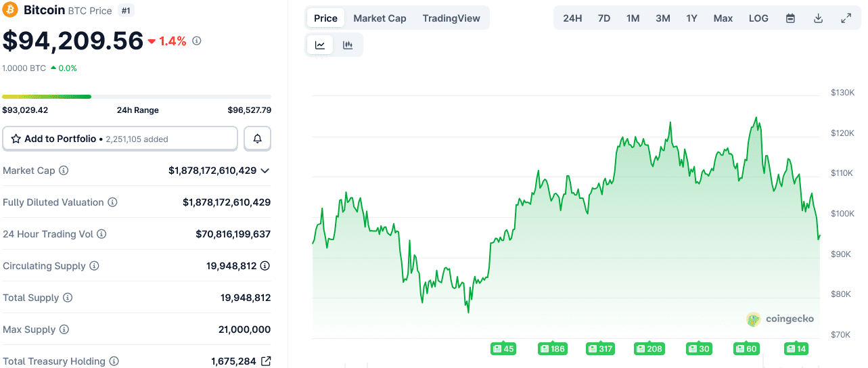Viewport: 868px width, 368px height.
Task: Select the 1Y time range
Action: [691, 18]
